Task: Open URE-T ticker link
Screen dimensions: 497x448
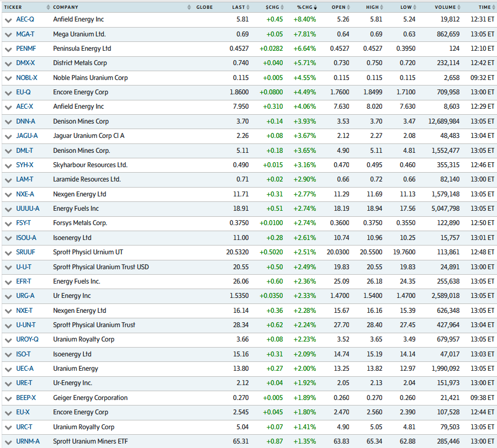Action: pos(24,383)
